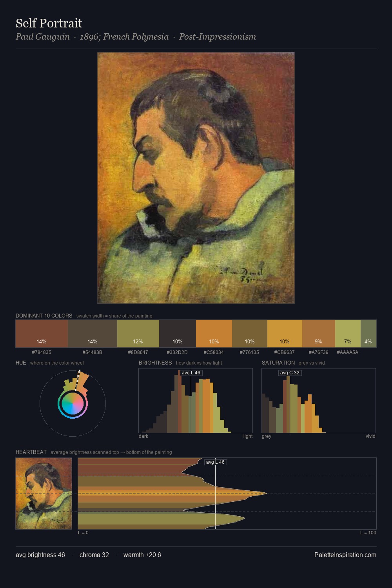
Task: Click the hex code #C58034 label
Action: point(214,352)
